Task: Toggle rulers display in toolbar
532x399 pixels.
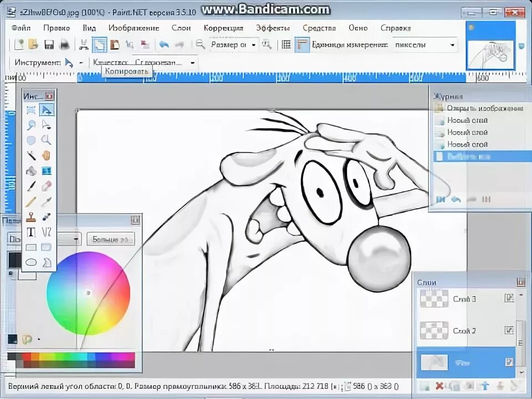Action: (302, 45)
